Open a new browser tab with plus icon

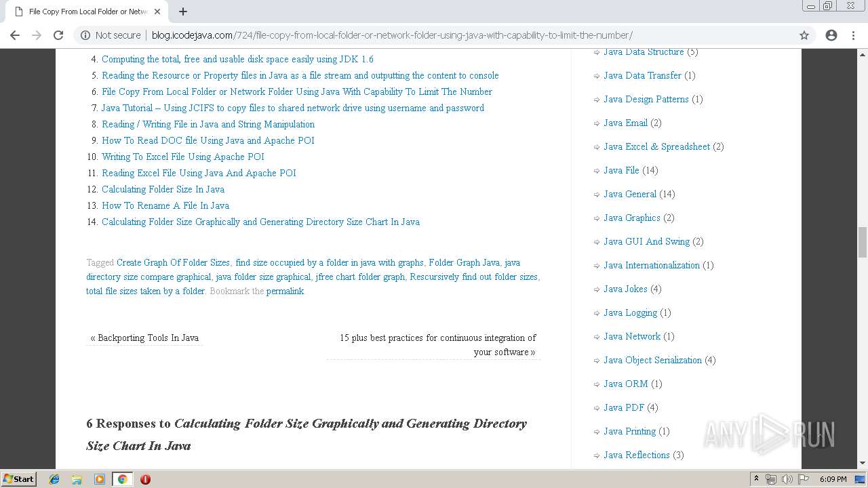pos(183,12)
